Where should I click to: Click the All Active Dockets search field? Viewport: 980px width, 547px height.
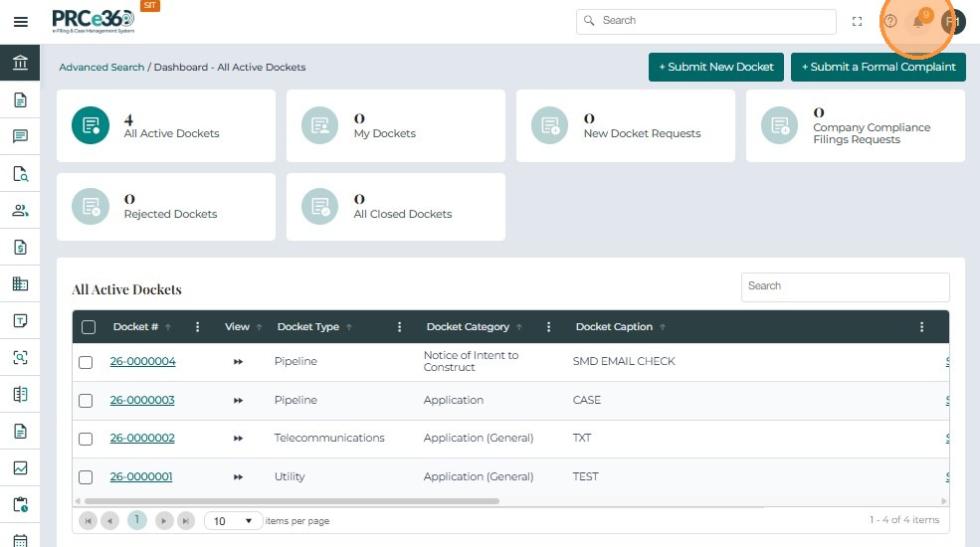point(845,286)
